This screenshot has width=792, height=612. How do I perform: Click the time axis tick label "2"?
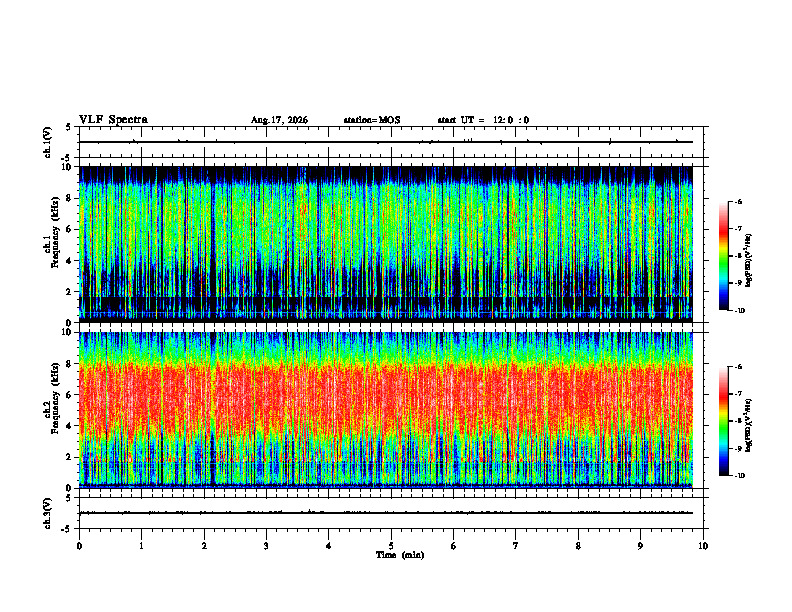204,546
